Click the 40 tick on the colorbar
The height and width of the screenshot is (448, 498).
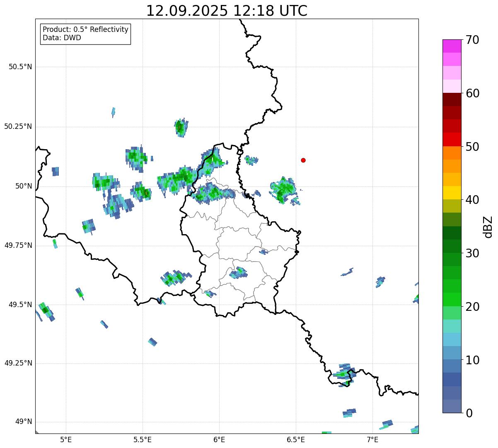pos(472,200)
